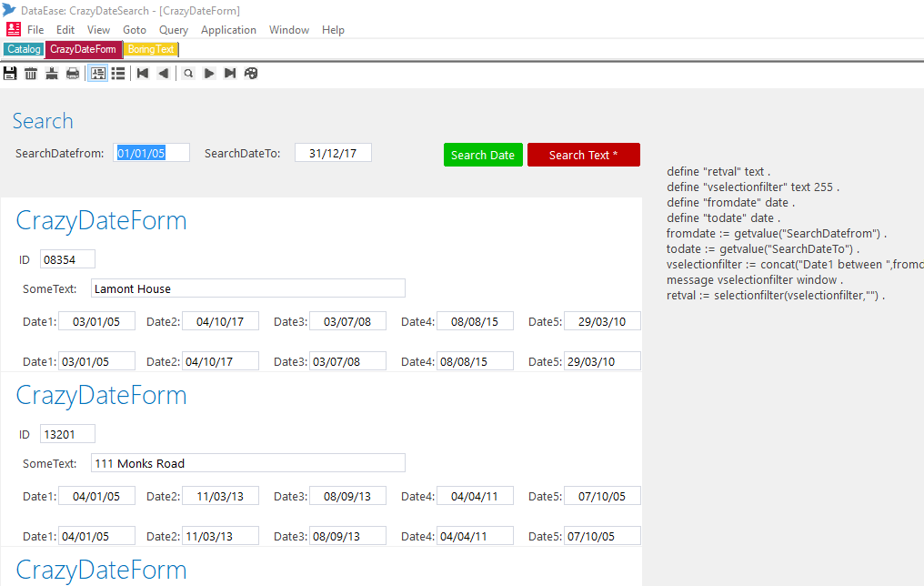Print using the printer toolbar icon

(73, 73)
